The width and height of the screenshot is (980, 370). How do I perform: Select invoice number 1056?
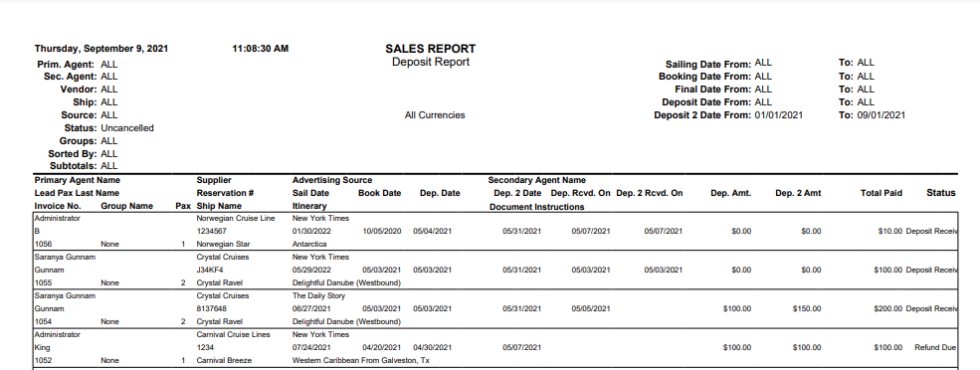(x=43, y=245)
